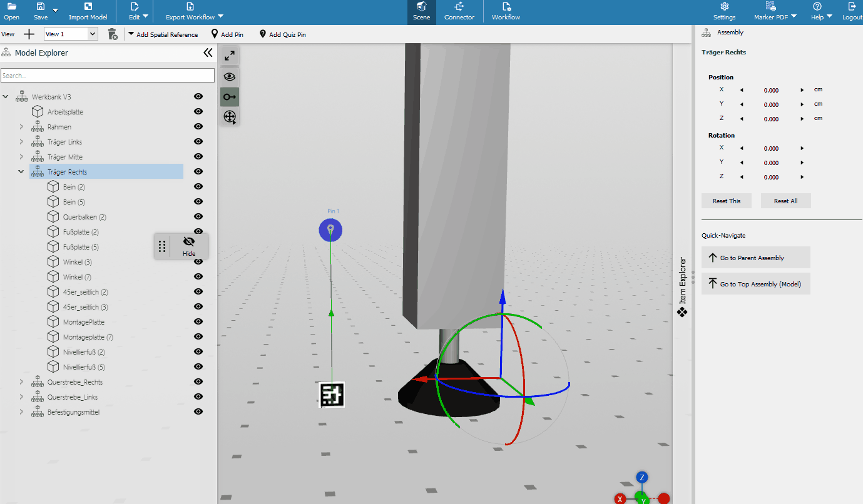Toggle visibility of MontagePlatte

pyautogui.click(x=198, y=321)
